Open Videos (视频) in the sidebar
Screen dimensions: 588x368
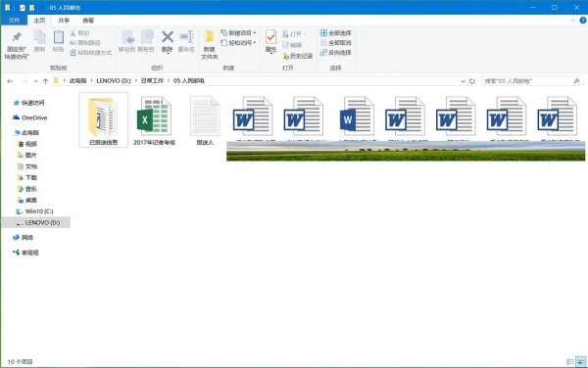point(27,144)
